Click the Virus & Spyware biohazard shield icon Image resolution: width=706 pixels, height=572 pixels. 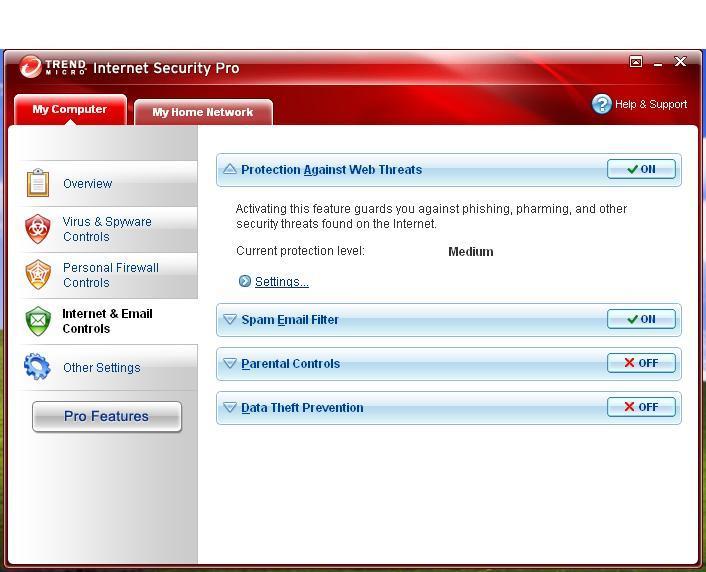click(38, 229)
